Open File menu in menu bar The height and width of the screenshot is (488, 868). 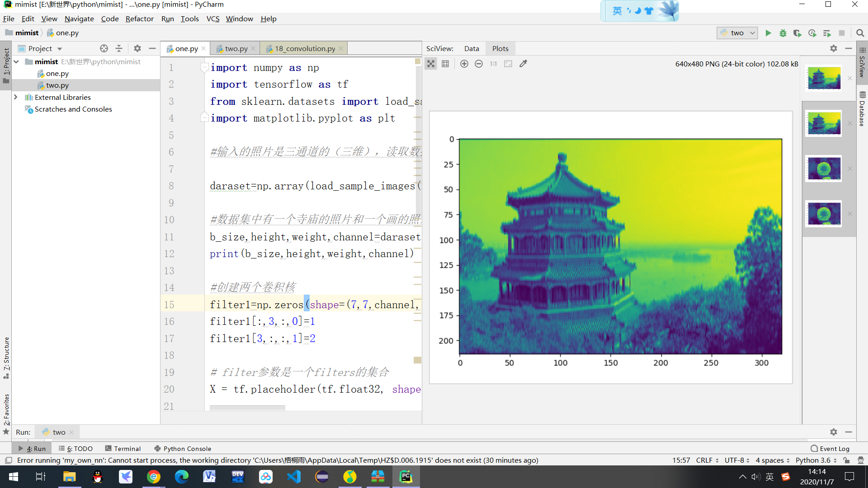[9, 19]
